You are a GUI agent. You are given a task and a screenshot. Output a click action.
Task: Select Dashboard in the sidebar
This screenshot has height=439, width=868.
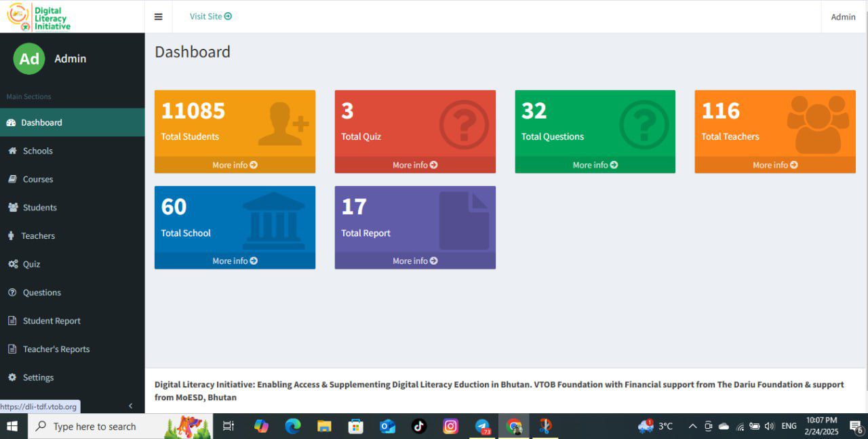pos(73,122)
